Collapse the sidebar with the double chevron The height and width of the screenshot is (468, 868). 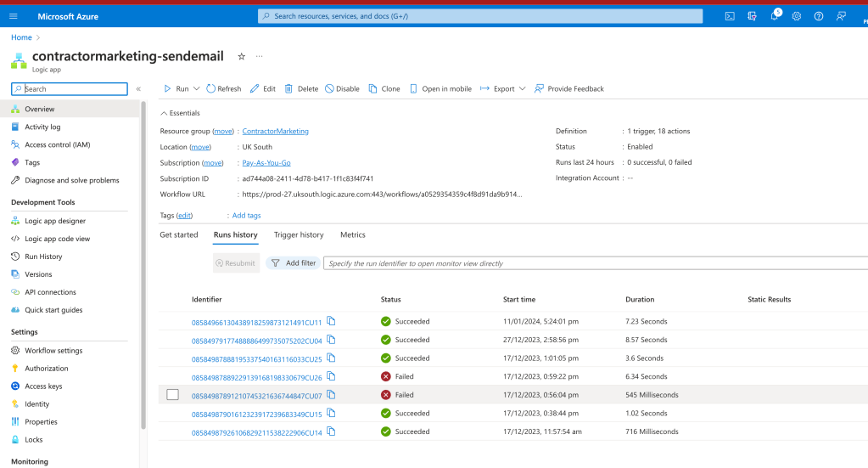(138, 88)
